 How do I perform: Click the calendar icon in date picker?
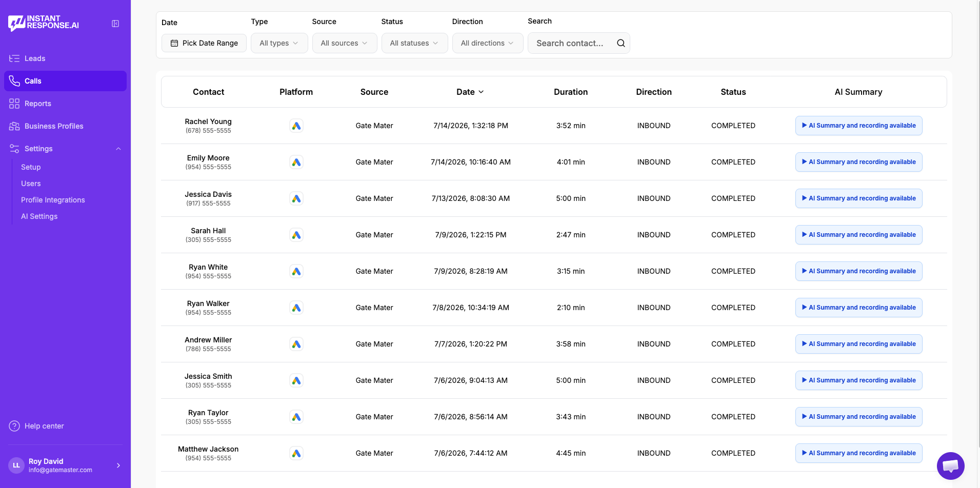tap(174, 43)
